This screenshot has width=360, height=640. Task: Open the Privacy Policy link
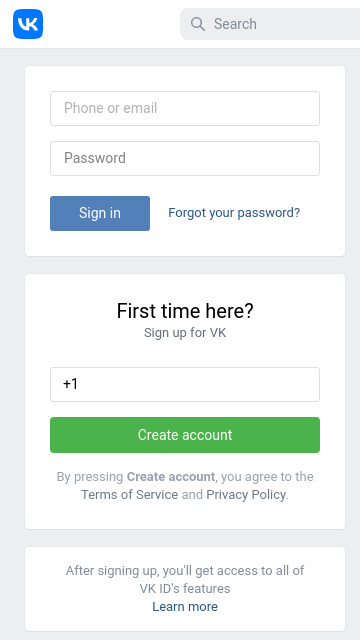tap(246, 495)
